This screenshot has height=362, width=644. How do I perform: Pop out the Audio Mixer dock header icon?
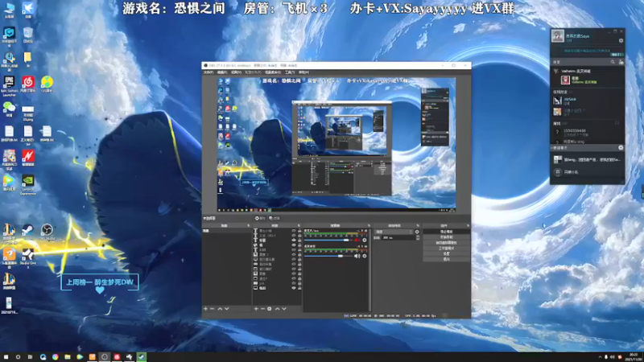pos(369,225)
